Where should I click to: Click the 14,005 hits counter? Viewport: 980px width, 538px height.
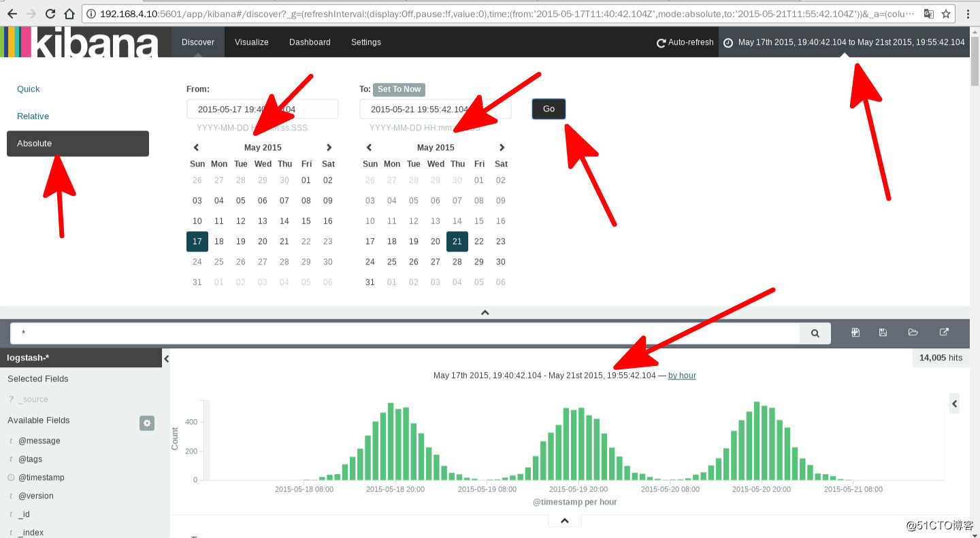[x=941, y=358]
